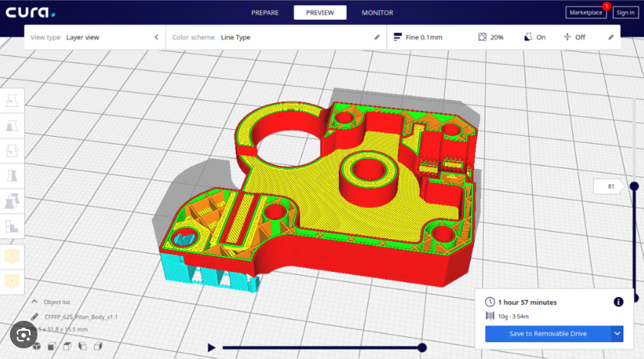Collapse the View type panel chevron
The height and width of the screenshot is (359, 644).
coord(156,37)
